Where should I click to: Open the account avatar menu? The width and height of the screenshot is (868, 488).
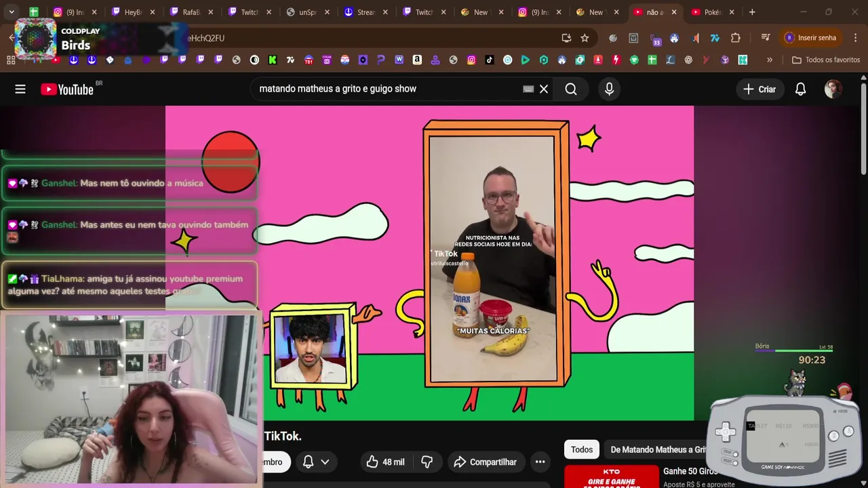pyautogui.click(x=833, y=89)
